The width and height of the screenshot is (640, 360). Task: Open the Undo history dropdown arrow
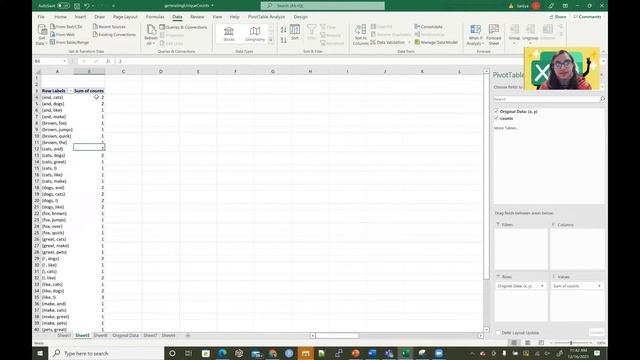click(x=93, y=6)
